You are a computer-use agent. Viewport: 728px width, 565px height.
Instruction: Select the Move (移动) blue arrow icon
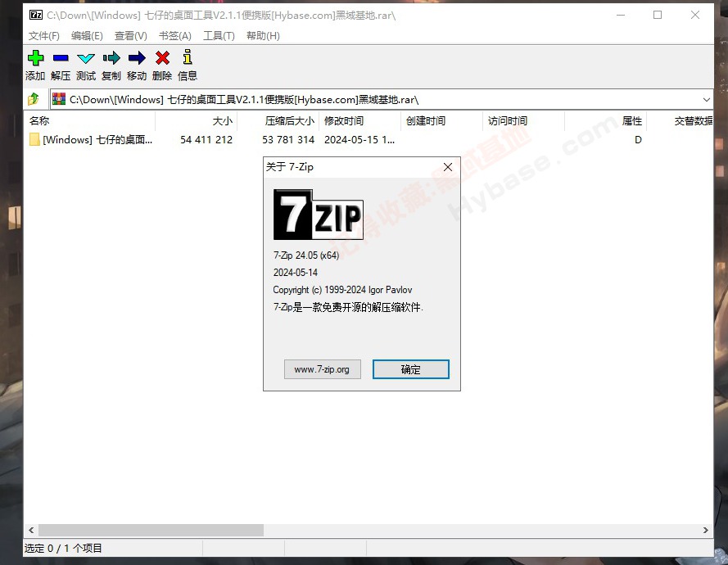click(x=137, y=58)
